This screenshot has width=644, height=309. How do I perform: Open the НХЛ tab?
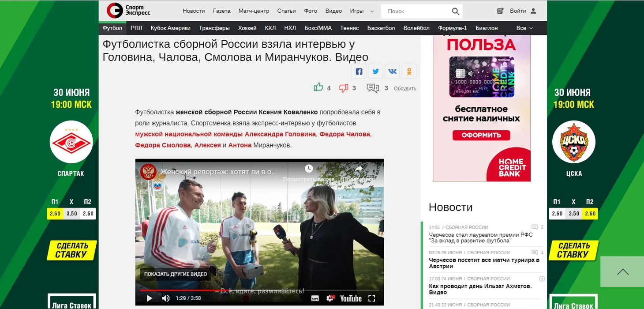point(290,28)
